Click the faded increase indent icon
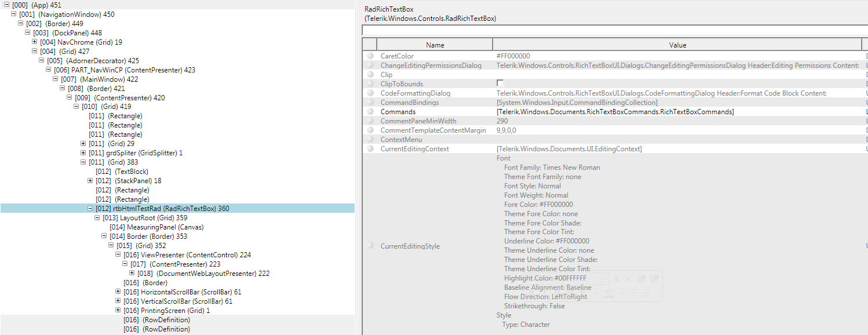Image resolution: width=868 pixels, height=335 pixels. click(654, 279)
